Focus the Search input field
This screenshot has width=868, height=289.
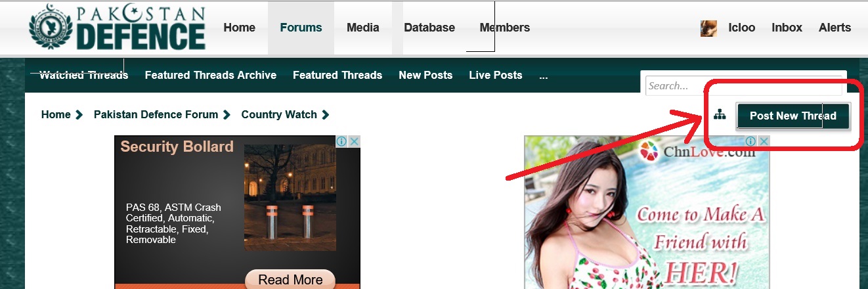point(744,85)
